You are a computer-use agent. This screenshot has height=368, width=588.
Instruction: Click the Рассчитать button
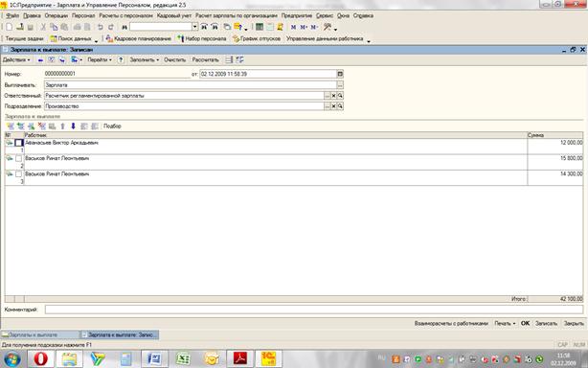[205, 60]
